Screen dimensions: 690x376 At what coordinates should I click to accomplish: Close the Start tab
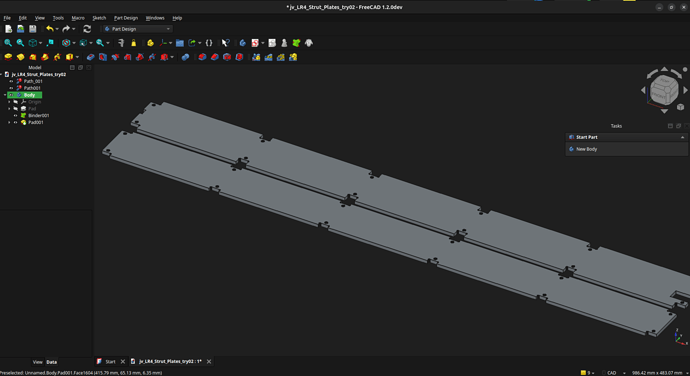123,361
